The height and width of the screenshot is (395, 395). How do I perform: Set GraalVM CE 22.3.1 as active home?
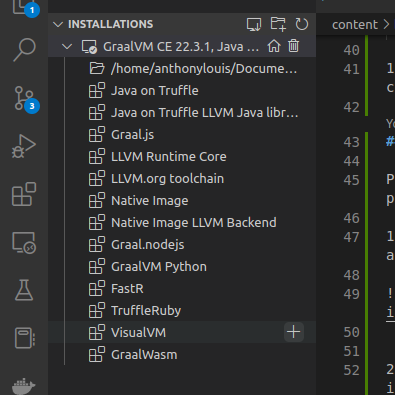tap(274, 46)
